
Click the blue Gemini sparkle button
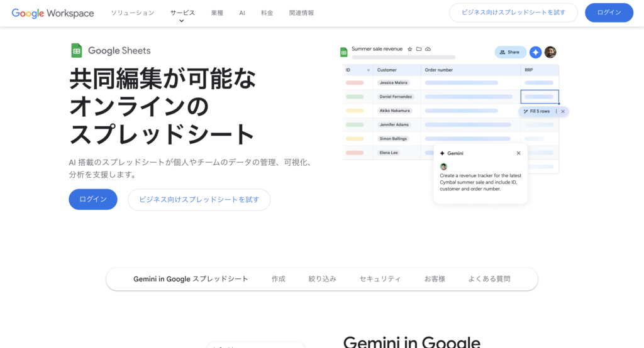tap(535, 52)
